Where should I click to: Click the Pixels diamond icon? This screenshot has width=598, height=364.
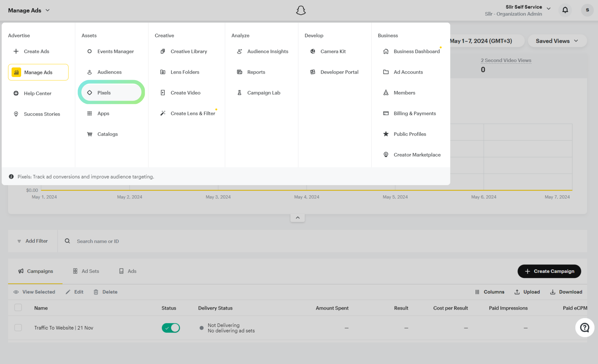coord(89,93)
